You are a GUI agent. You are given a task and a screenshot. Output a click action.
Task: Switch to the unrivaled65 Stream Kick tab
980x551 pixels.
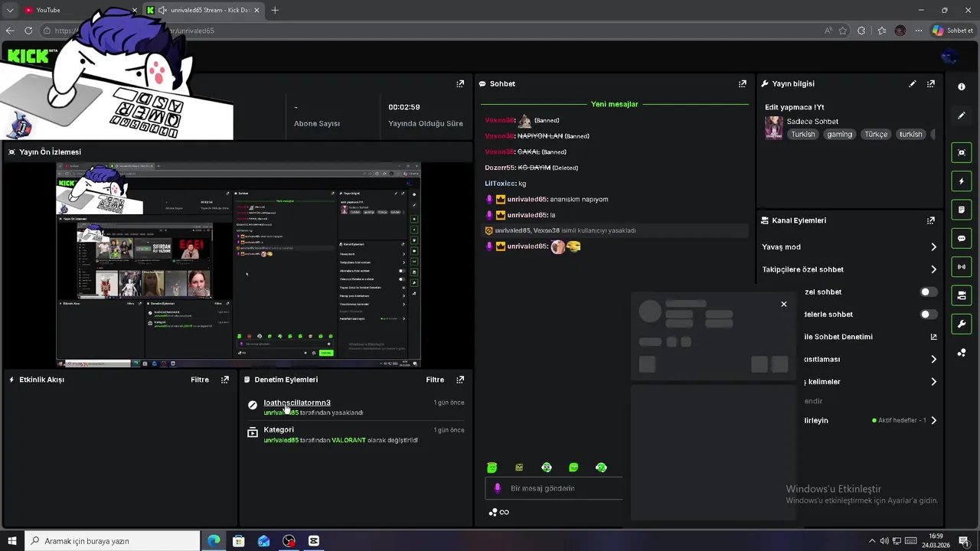[203, 10]
